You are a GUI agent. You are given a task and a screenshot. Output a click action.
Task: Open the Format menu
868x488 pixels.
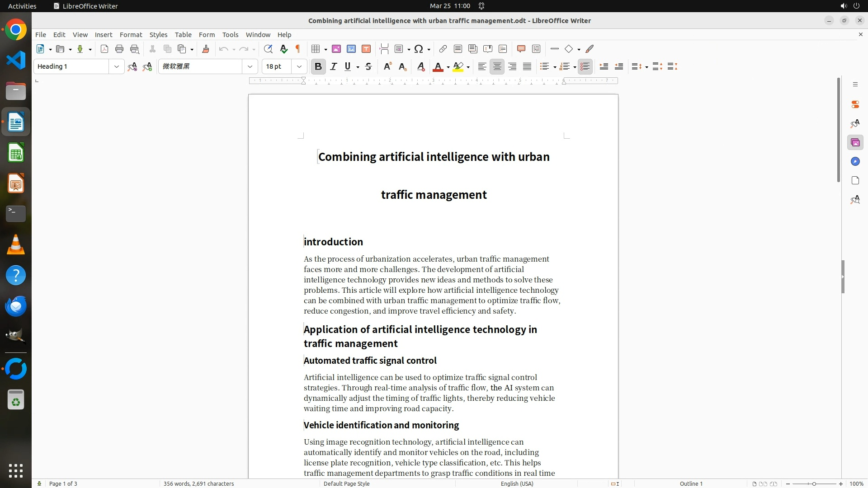pos(131,35)
